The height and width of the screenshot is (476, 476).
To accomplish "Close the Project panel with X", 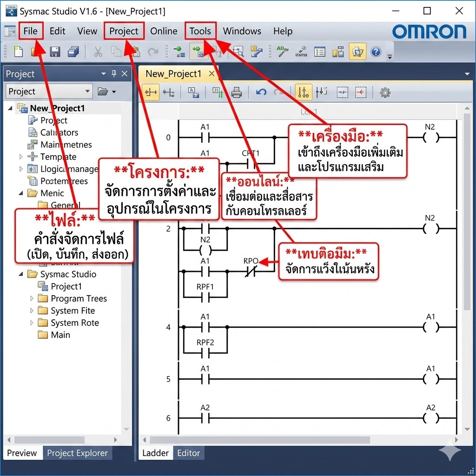I will pyautogui.click(x=125, y=73).
